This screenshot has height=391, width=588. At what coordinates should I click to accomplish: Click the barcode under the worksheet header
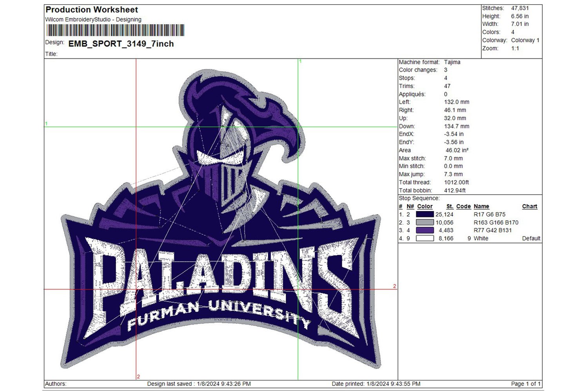click(115, 31)
